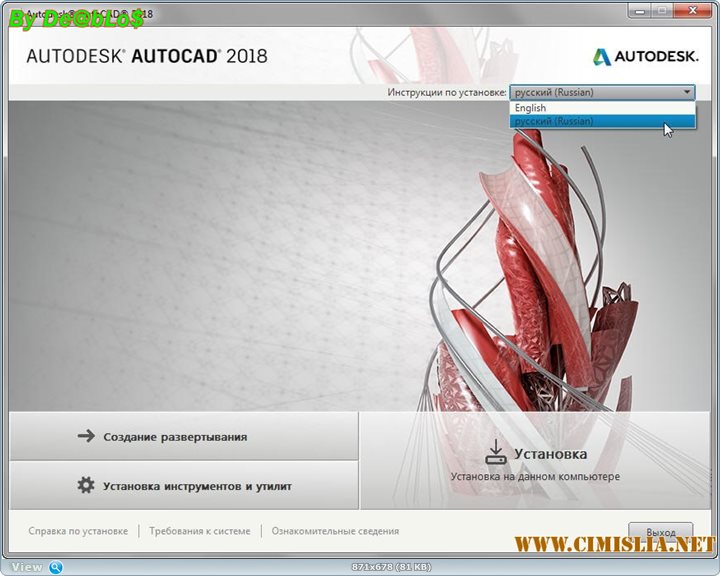Click the Autodesk logo in the header
720x576 pixels.
click(x=644, y=57)
